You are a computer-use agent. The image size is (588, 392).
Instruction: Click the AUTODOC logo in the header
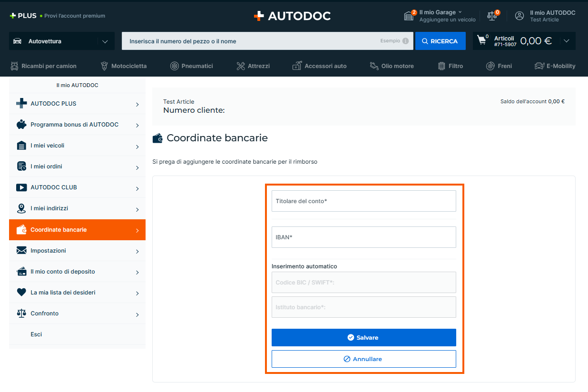292,16
